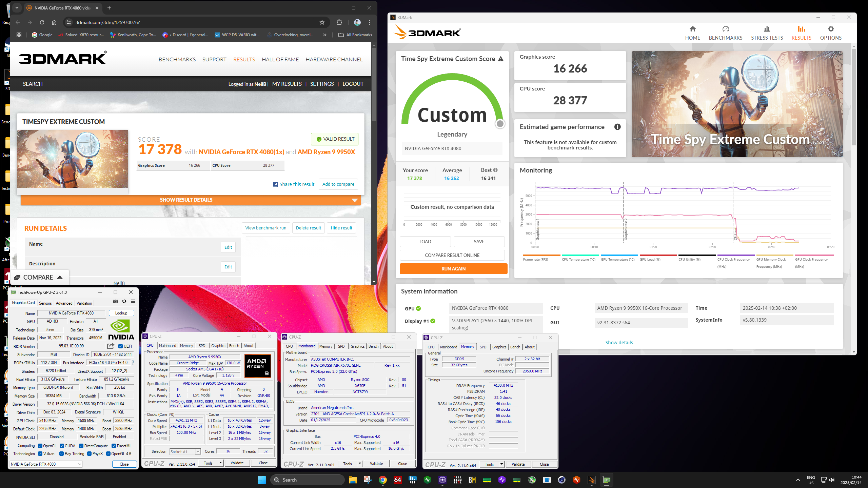
Task: Expand the COMPARE panel on 3dmark.com
Action: [x=39, y=277]
